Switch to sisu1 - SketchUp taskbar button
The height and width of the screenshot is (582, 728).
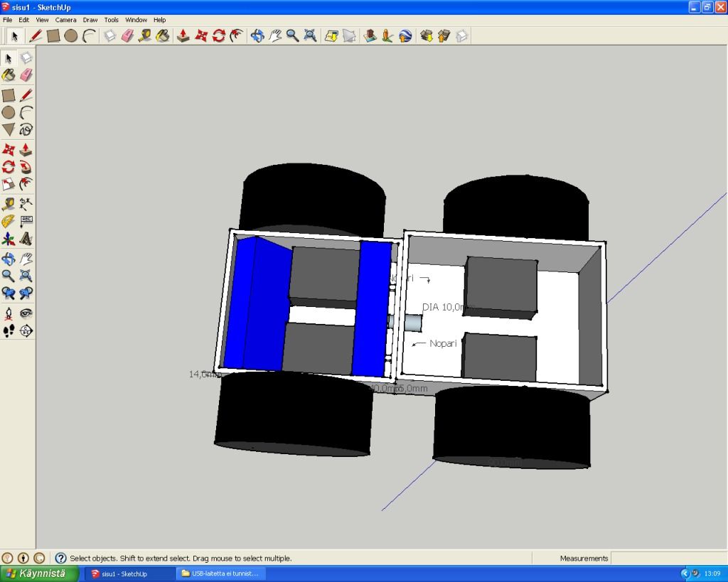coord(131,573)
